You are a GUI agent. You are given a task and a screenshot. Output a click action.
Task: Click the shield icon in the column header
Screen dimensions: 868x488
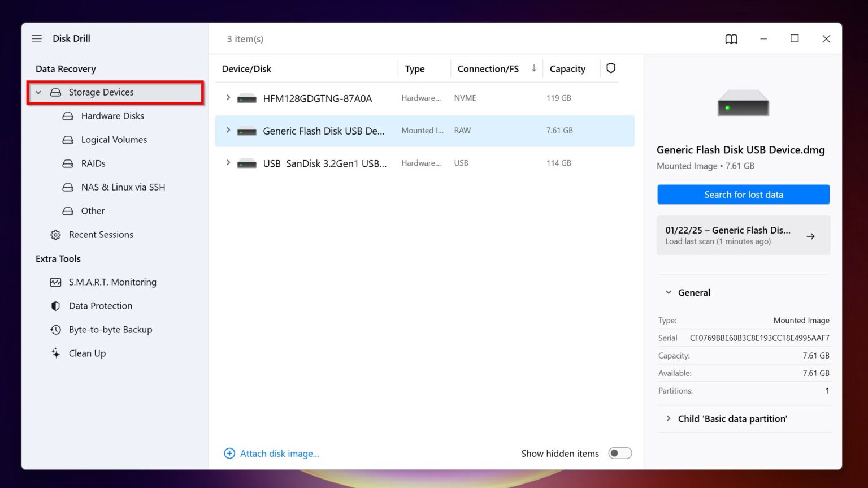(610, 68)
